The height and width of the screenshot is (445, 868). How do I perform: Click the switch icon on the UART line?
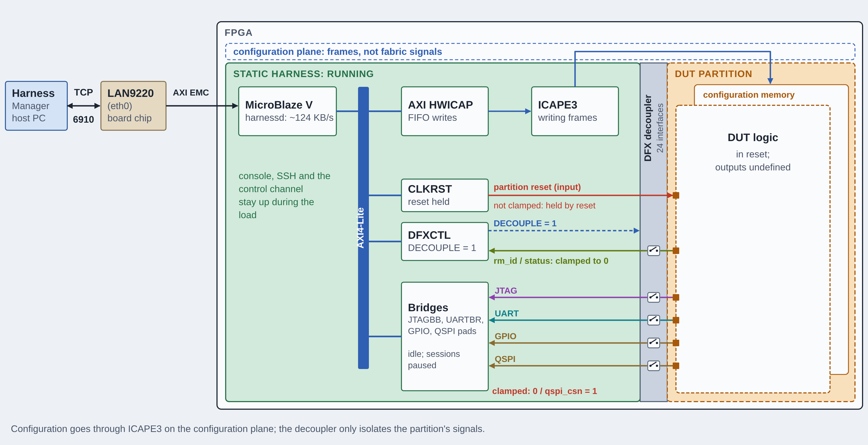[x=653, y=320]
